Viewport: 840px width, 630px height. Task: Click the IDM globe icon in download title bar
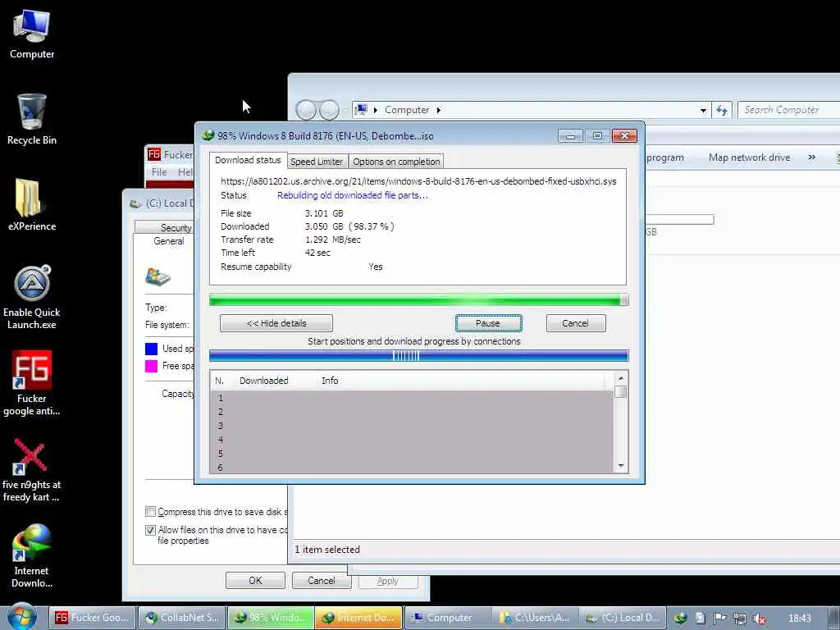point(208,135)
